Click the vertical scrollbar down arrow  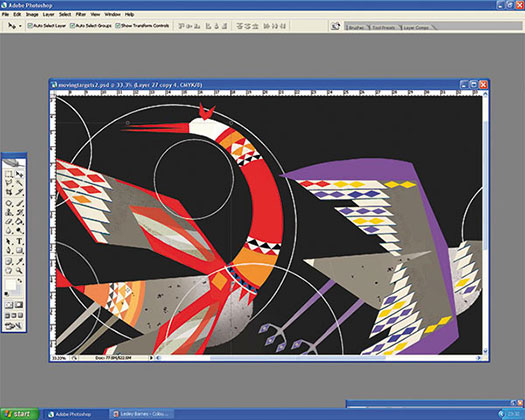[485, 351]
